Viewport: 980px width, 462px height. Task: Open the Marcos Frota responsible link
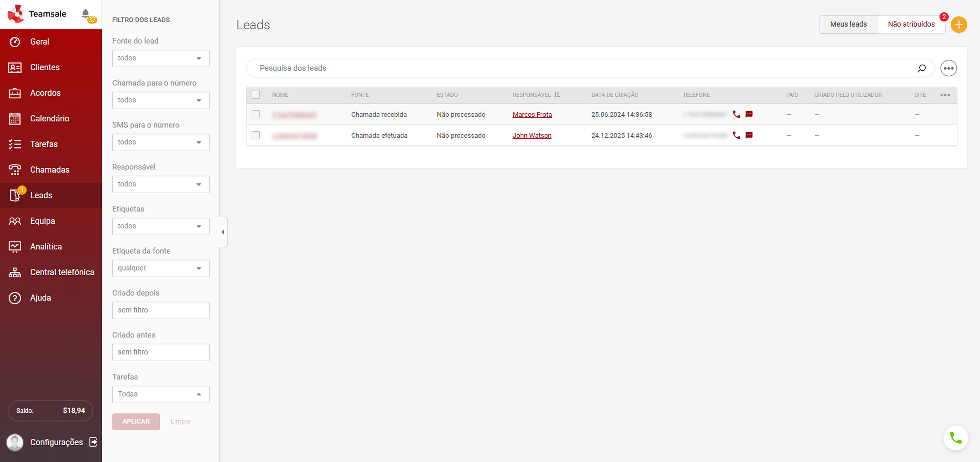[x=532, y=114]
